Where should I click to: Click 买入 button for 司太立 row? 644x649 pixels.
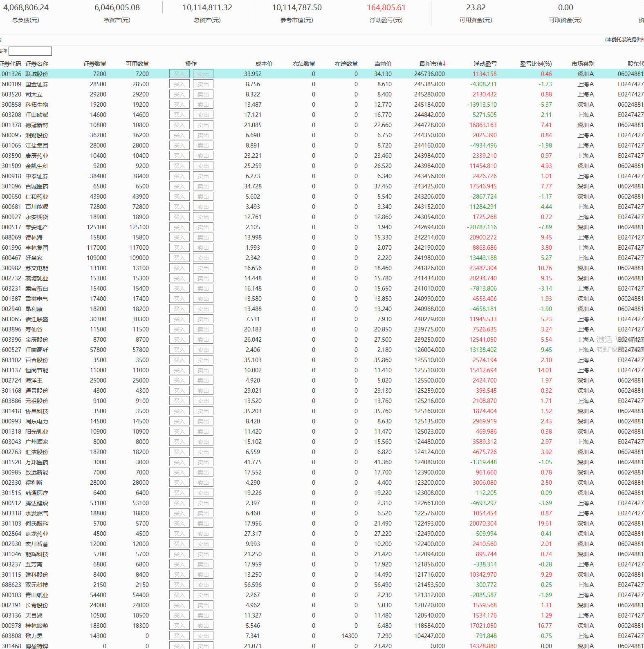pyautogui.click(x=180, y=94)
